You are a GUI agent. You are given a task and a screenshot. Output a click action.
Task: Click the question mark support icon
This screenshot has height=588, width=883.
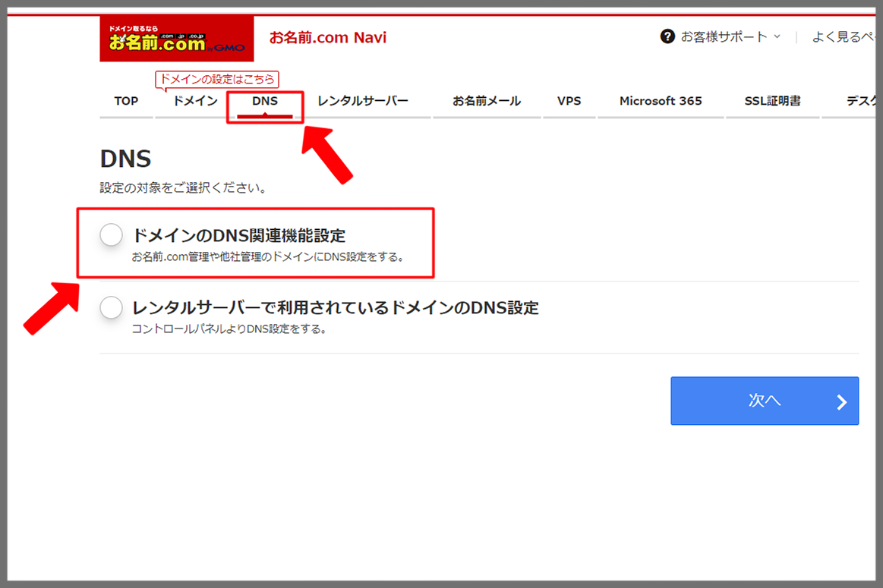[x=667, y=36]
